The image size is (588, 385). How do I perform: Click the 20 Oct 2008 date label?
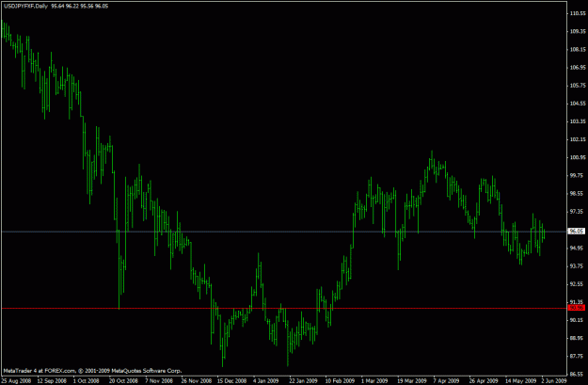pos(124,381)
